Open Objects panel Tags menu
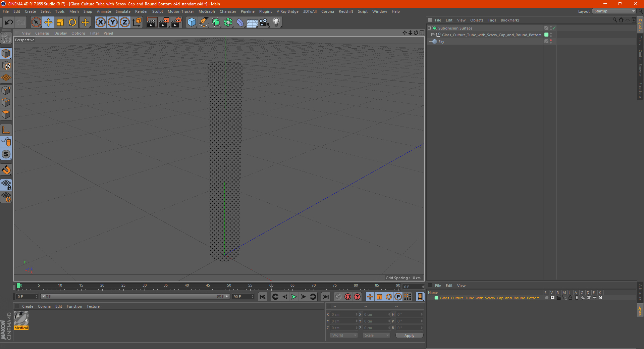Viewport: 644px width, 349px height. click(492, 20)
